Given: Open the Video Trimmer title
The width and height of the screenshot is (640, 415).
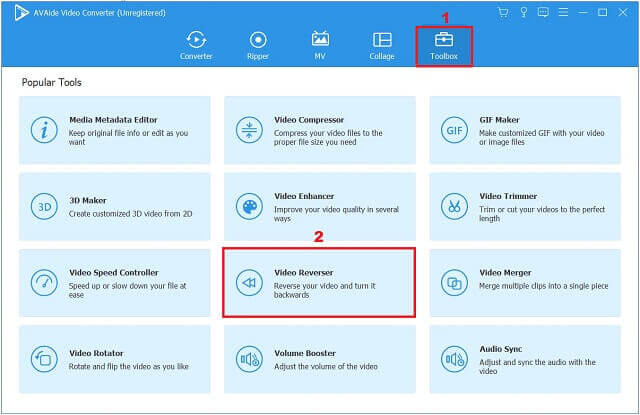Looking at the screenshot, I should (508, 196).
